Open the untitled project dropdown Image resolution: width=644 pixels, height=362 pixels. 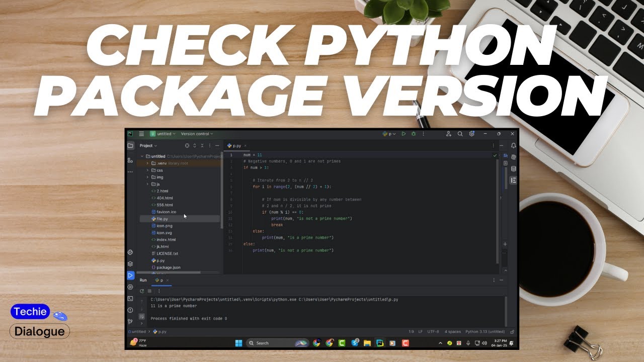[x=163, y=134]
